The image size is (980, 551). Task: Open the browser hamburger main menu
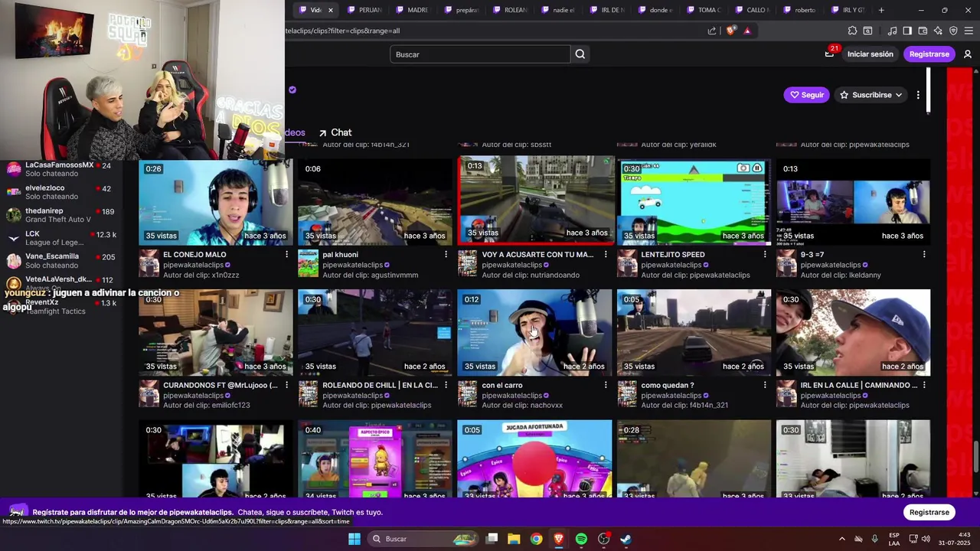[x=969, y=31]
